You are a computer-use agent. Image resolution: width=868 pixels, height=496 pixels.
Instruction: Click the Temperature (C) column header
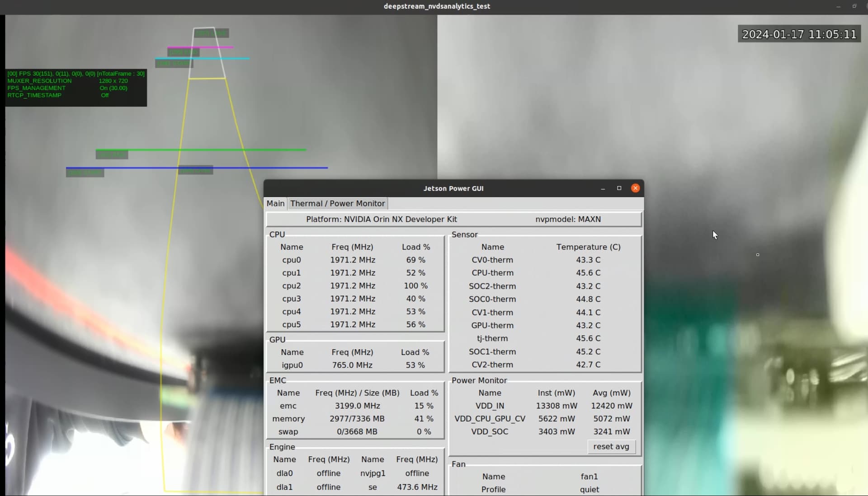tap(588, 247)
